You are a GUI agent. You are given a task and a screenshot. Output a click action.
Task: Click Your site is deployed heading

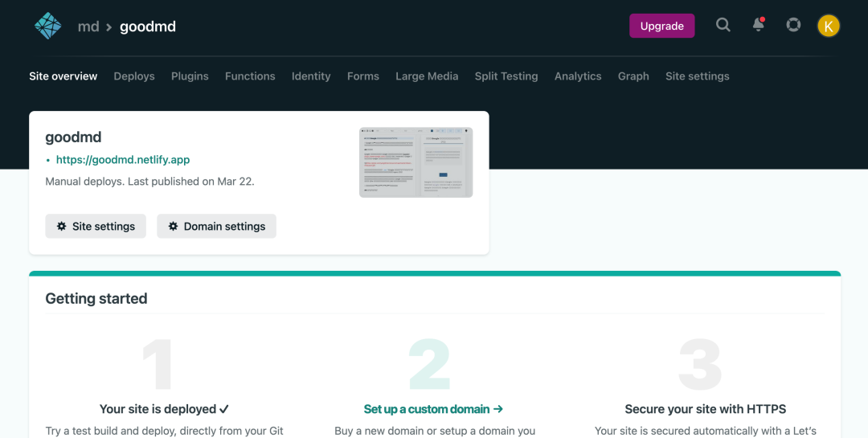coord(164,409)
